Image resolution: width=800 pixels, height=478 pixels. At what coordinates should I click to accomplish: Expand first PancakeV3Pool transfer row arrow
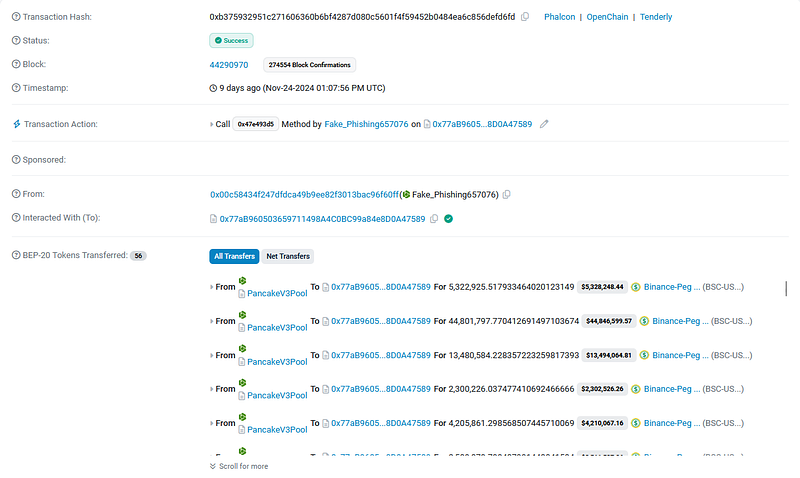pyautogui.click(x=211, y=287)
